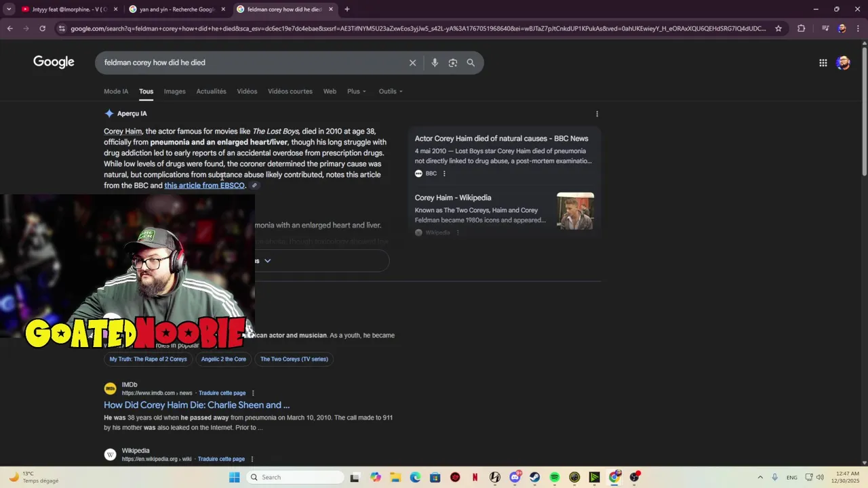Open the tab search dropdown arrow
Image resolution: width=868 pixels, height=488 pixels.
9,9
